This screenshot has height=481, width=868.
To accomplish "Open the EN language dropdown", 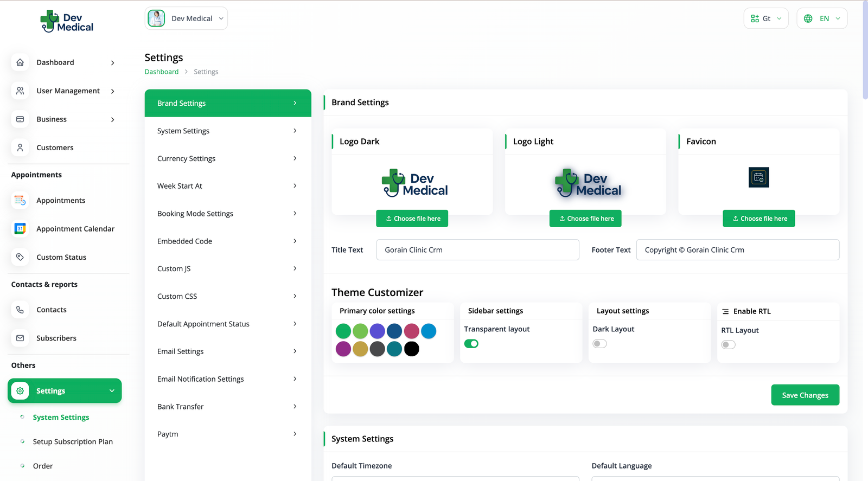I will [x=822, y=18].
